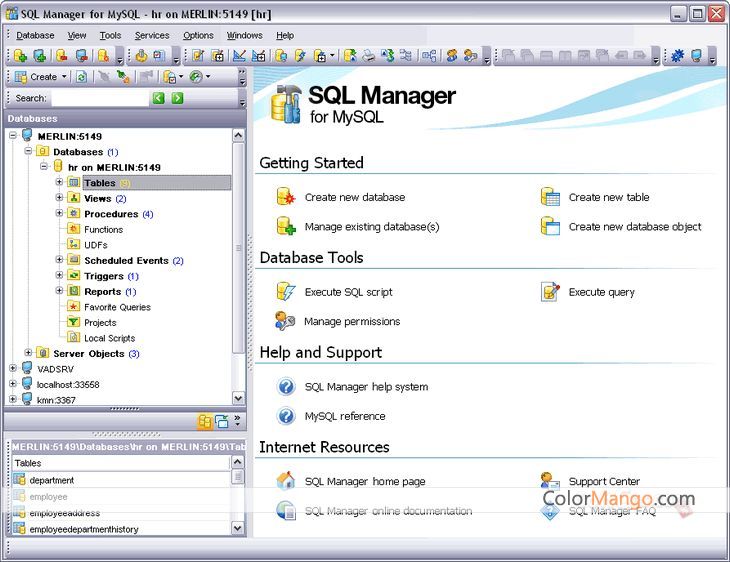The image size is (730, 562).
Task: Open the Options menu
Action: 198,35
